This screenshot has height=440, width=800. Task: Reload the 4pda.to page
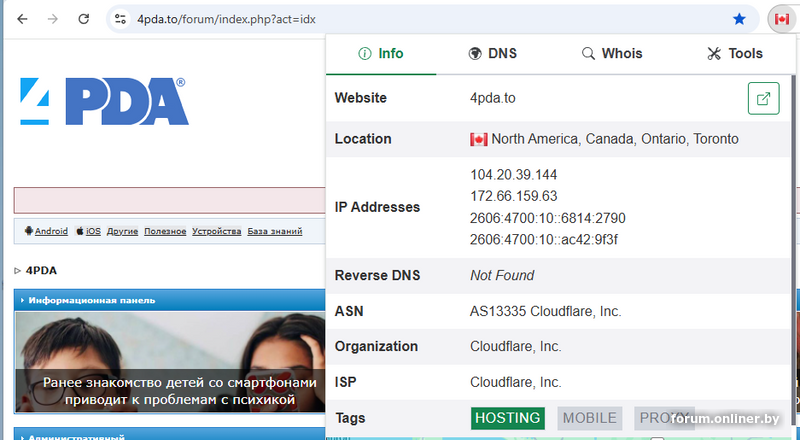84,19
